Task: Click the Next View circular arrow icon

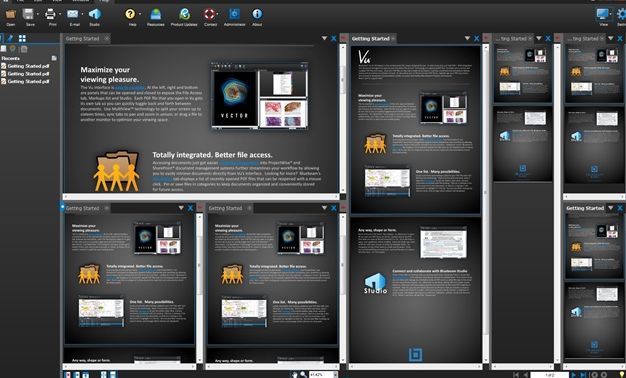Action: pyautogui.click(x=604, y=375)
